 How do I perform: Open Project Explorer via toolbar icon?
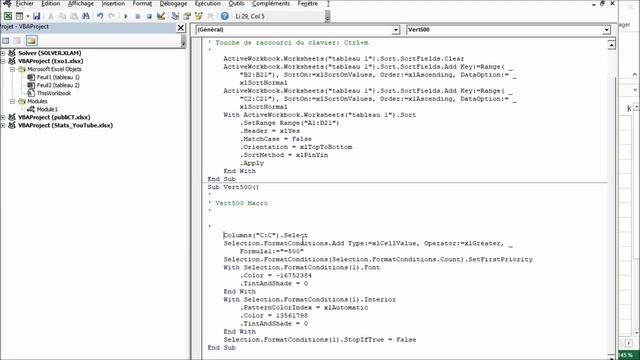(x=175, y=16)
